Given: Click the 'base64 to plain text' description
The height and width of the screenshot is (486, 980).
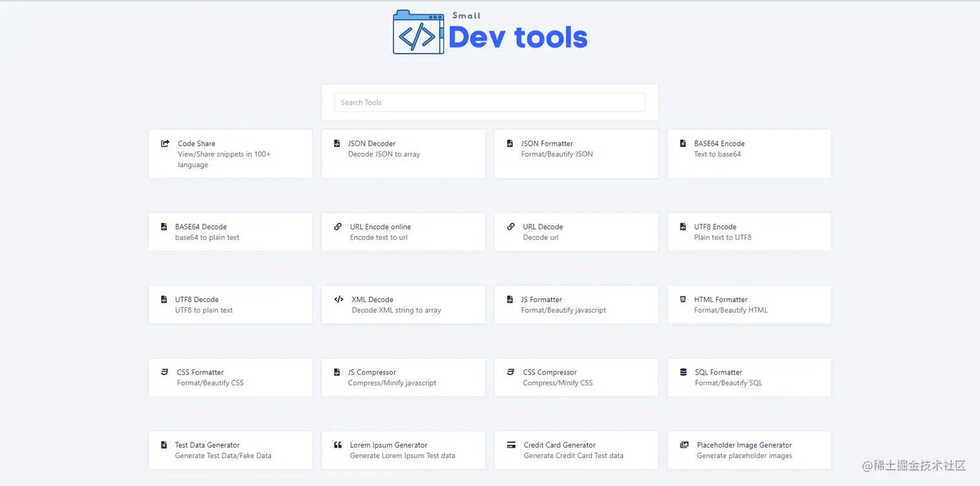Looking at the screenshot, I should [207, 238].
